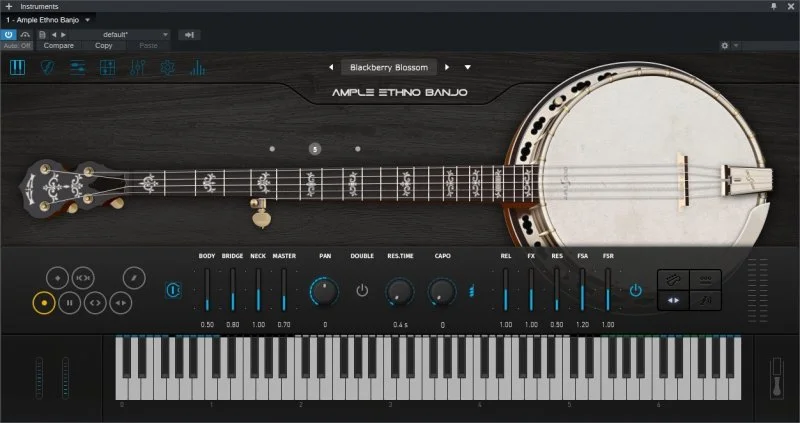Click the plus icon beside Instruments

pos(9,6)
